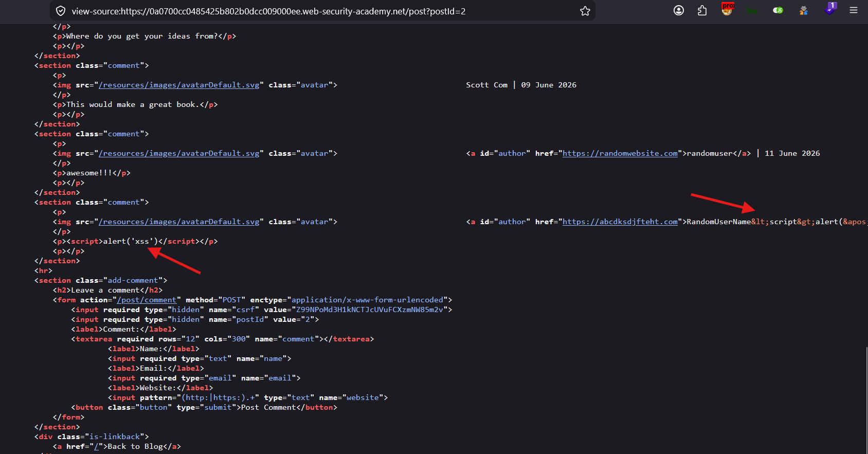Click the spy-figure user-agent extension icon

point(804,10)
